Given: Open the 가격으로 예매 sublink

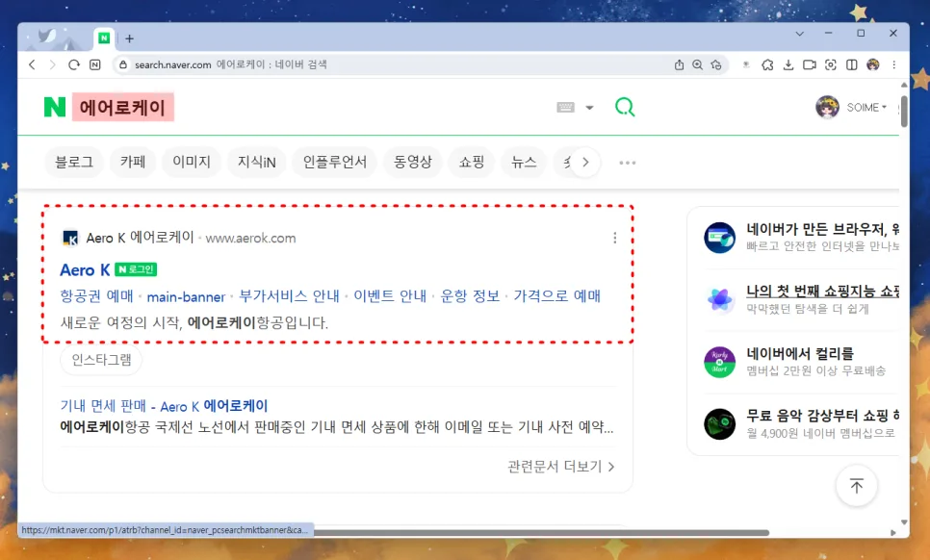Looking at the screenshot, I should [x=556, y=296].
